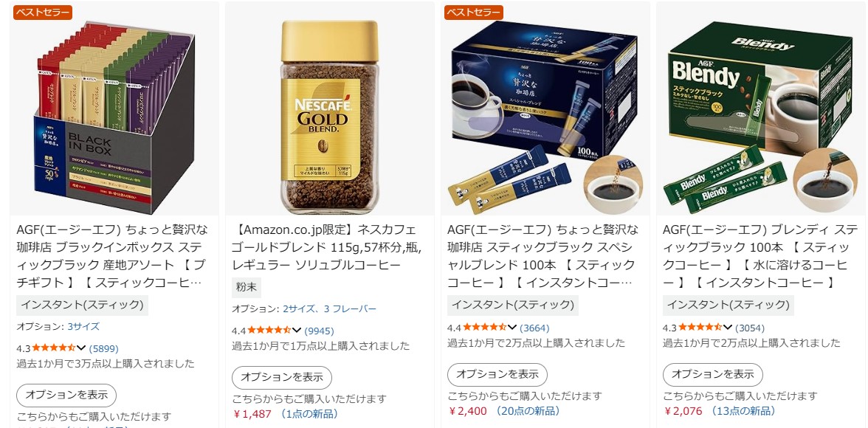Expand rating chevron next to 4.3 for Black in Box
This screenshot has height=428, width=868.
point(81,348)
